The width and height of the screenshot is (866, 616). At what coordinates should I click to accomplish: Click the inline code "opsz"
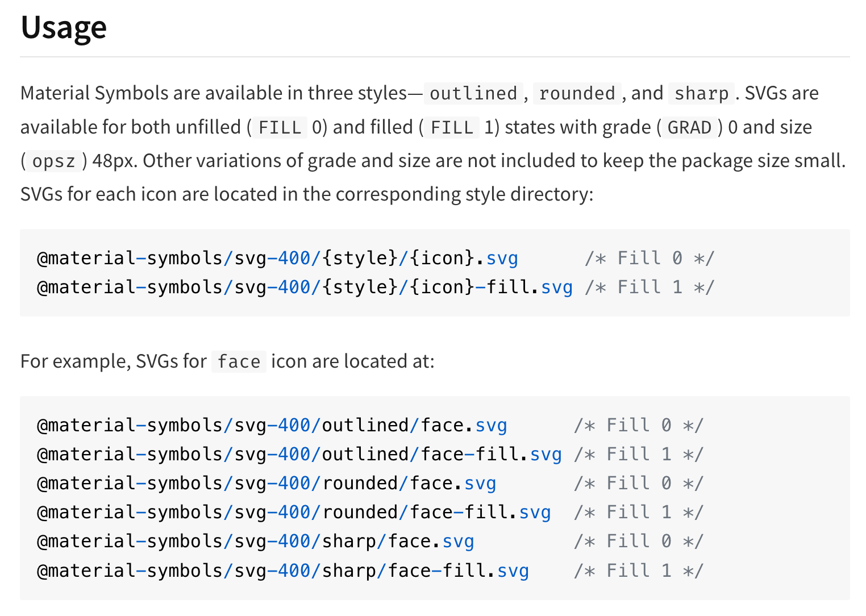53,161
